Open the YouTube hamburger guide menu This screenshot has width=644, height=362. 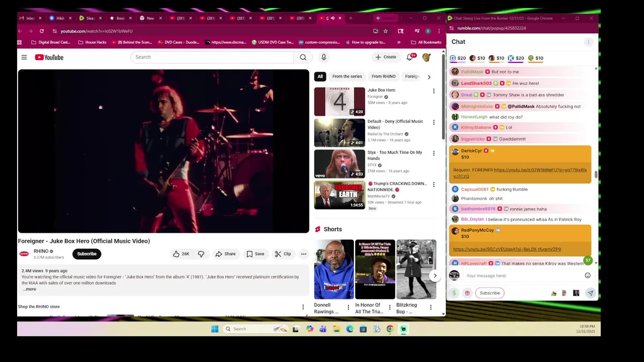pos(24,57)
